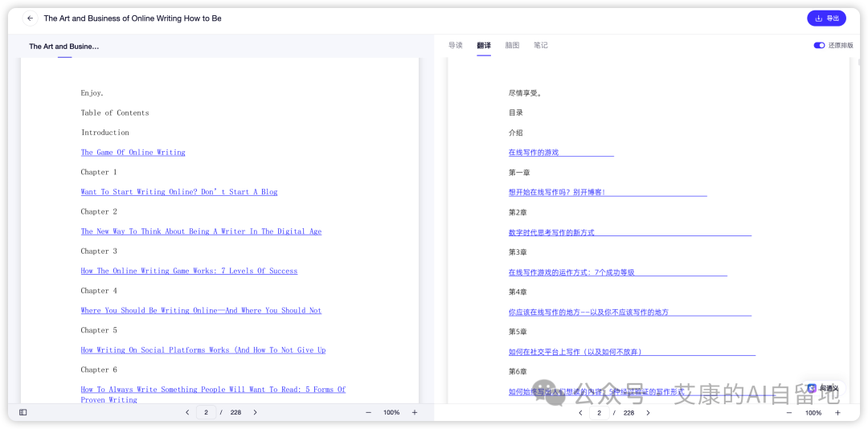Click the left pane 100% zoom value
The height and width of the screenshot is (429, 868).
[391, 412]
